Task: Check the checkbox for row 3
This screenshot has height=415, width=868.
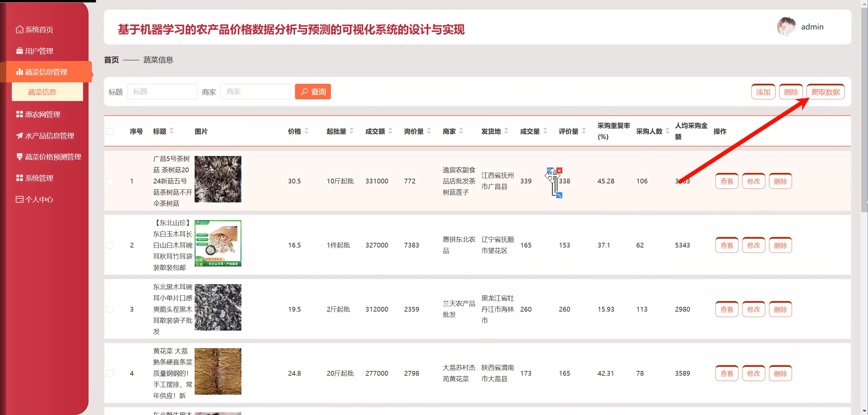Action: point(110,310)
